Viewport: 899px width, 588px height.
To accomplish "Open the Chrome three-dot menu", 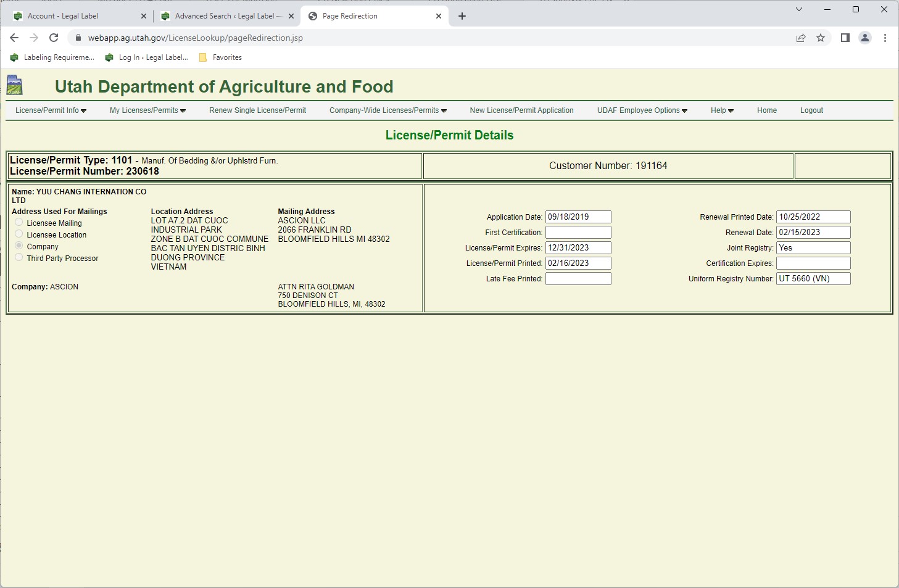I will point(885,38).
